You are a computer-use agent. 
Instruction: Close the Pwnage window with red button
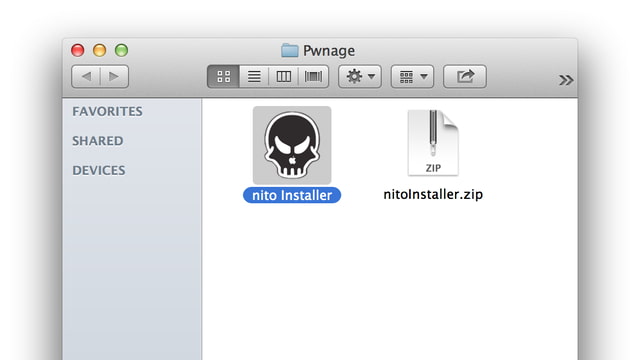pos(78,50)
